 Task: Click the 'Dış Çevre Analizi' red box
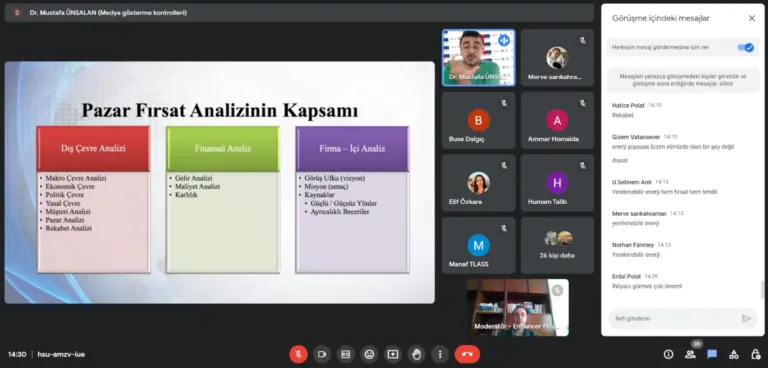coord(93,148)
